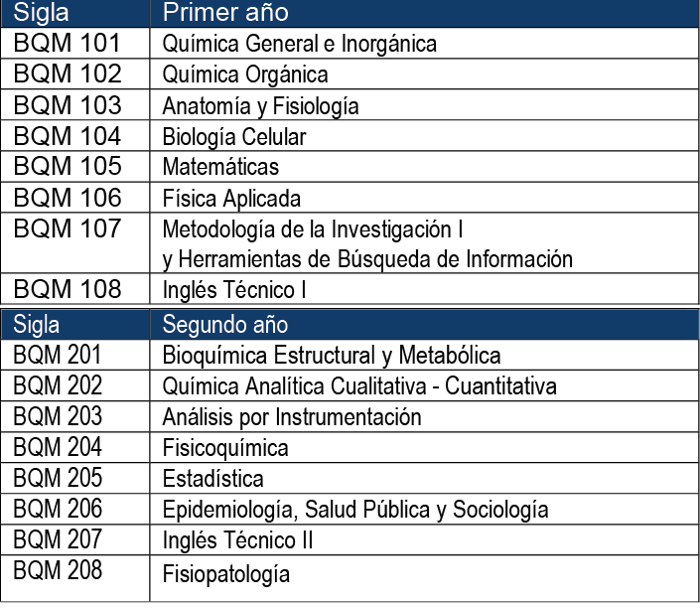This screenshot has height=608, width=700.
Task: Select the Matemáticas course entry
Action: click(x=220, y=167)
